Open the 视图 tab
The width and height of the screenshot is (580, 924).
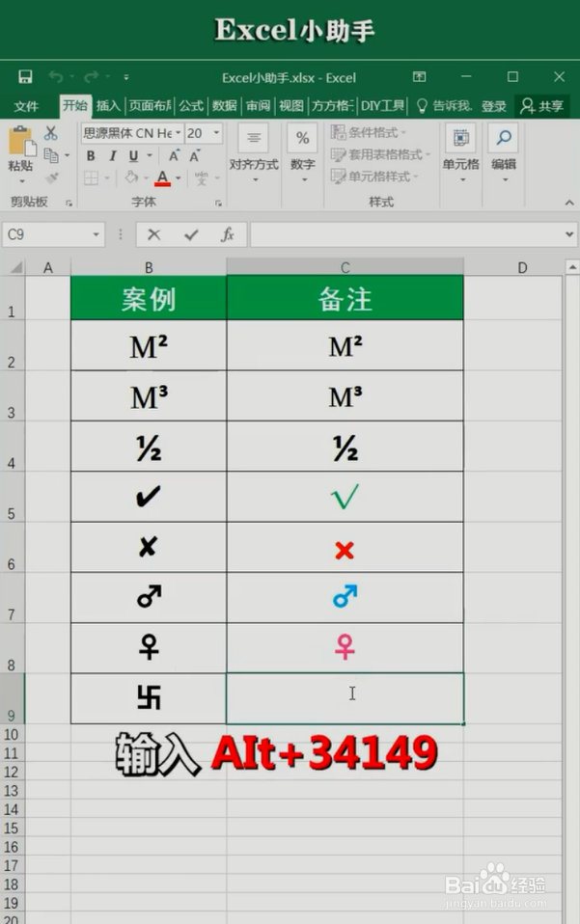click(x=290, y=105)
